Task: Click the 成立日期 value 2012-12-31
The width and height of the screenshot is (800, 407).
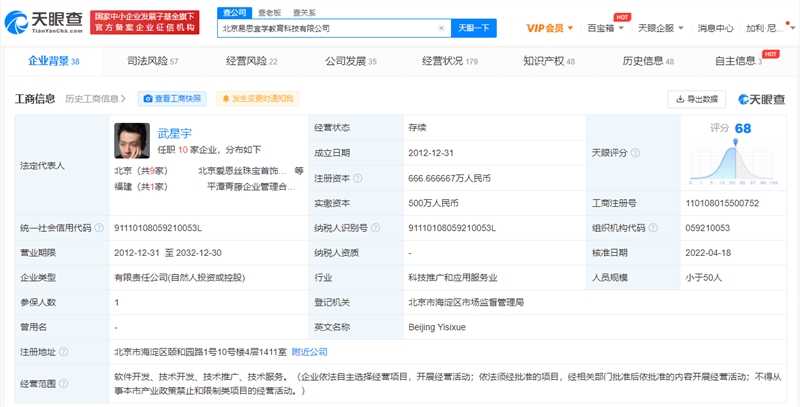Action: pos(431,153)
